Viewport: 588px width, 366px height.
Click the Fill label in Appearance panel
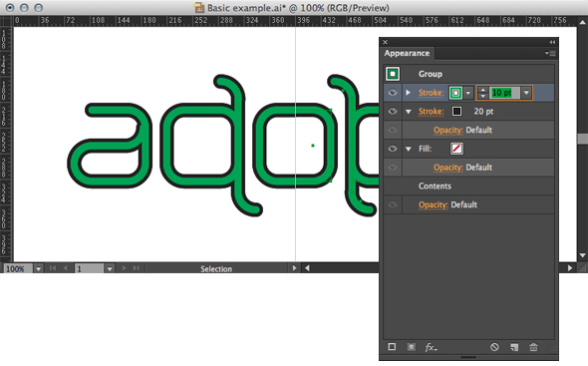tap(425, 149)
